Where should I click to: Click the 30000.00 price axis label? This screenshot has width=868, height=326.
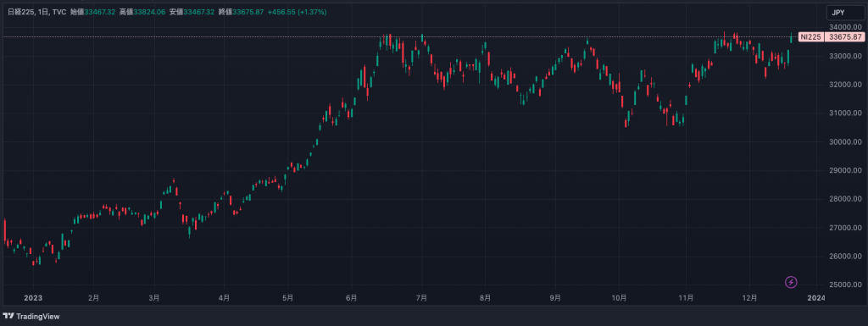click(x=845, y=142)
